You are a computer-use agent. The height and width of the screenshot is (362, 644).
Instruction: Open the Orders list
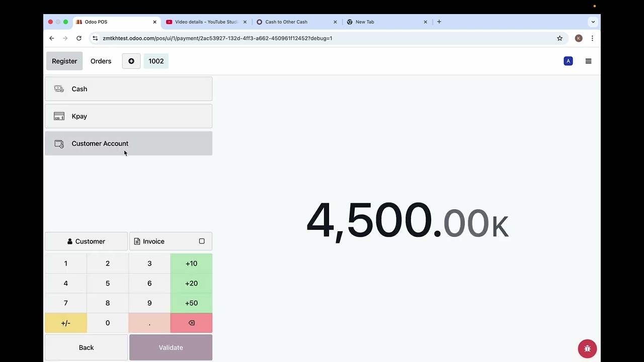(x=101, y=61)
